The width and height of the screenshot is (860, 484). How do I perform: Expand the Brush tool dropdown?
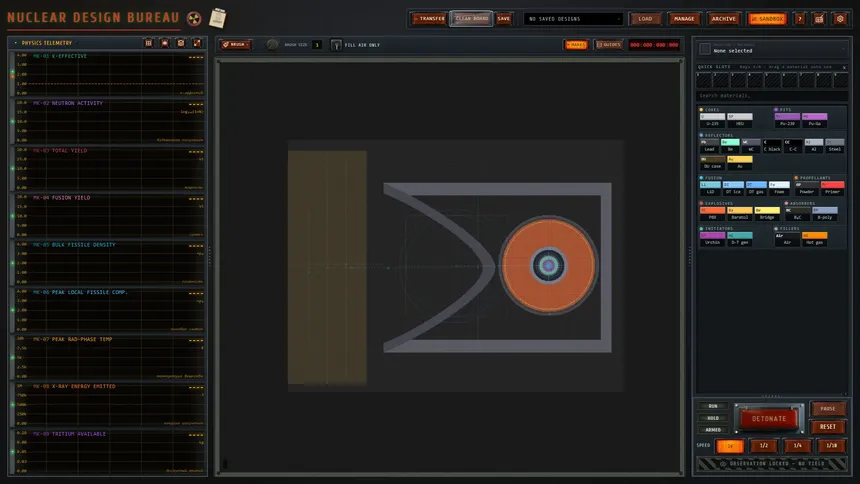pyautogui.click(x=236, y=44)
